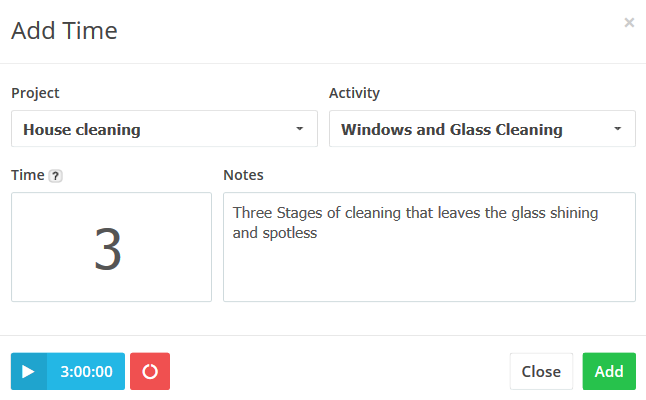Viewport: 646px width, 400px height.
Task: Expand the Activity dropdown list
Action: pyautogui.click(x=482, y=129)
